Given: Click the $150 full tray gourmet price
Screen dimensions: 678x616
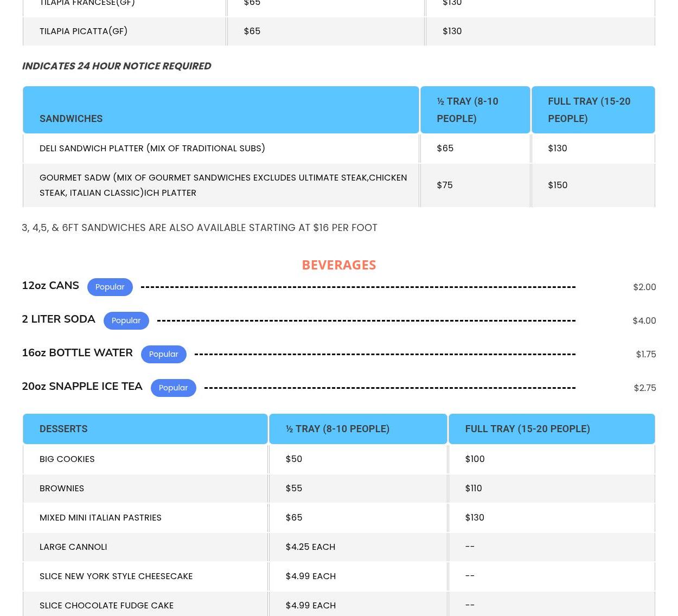Looking at the screenshot, I should [558, 185].
